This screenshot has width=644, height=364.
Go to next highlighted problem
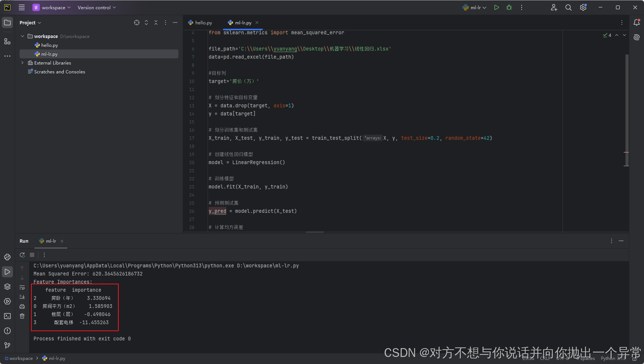pyautogui.click(x=624, y=35)
